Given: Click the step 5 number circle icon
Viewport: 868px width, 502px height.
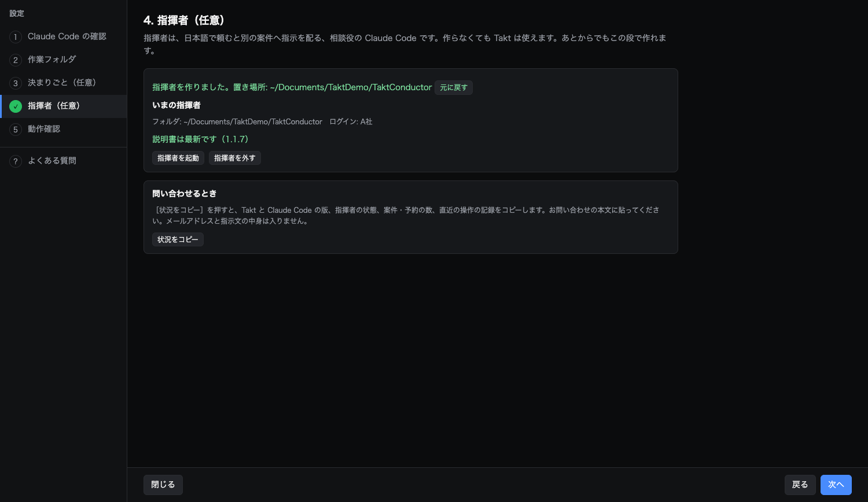Looking at the screenshot, I should [16, 129].
